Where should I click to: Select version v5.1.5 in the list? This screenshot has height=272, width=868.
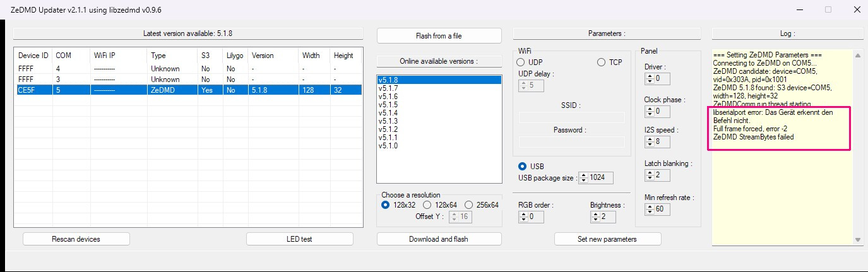[x=439, y=105]
